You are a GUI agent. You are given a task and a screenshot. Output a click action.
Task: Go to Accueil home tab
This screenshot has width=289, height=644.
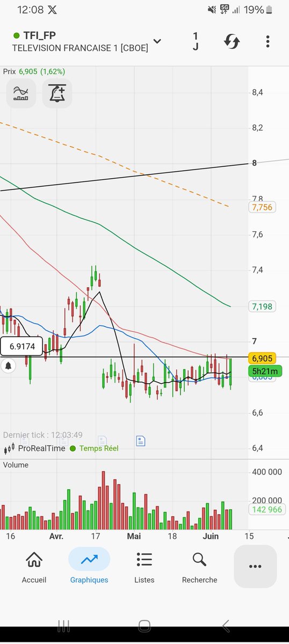tap(34, 568)
